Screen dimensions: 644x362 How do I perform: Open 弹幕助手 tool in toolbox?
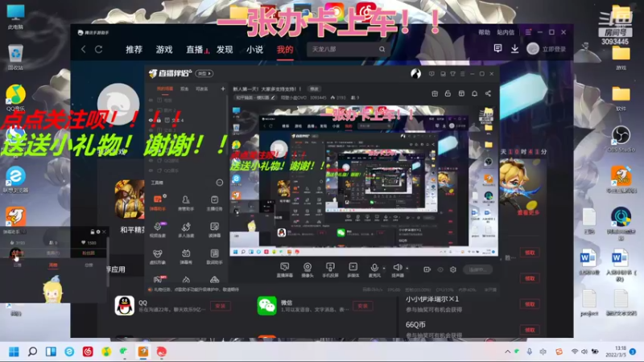[158, 203]
